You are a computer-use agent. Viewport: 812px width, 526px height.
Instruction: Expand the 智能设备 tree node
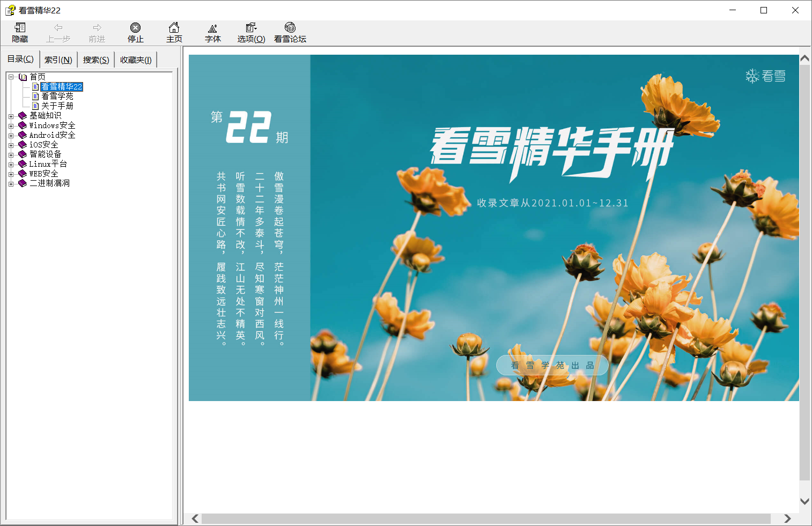click(11, 155)
